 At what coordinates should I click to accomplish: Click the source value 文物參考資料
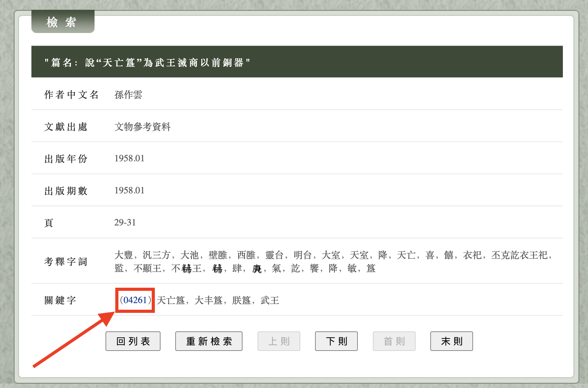(142, 127)
